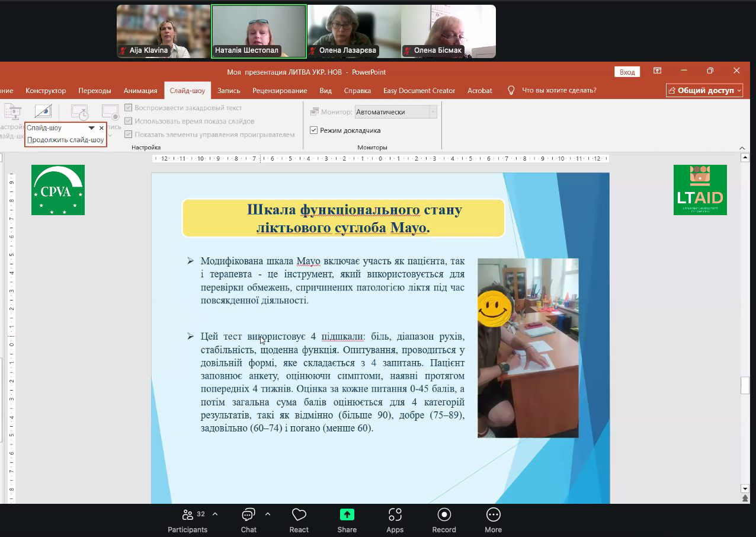
Task: Click the record slide show icon
Action: pyautogui.click(x=110, y=113)
